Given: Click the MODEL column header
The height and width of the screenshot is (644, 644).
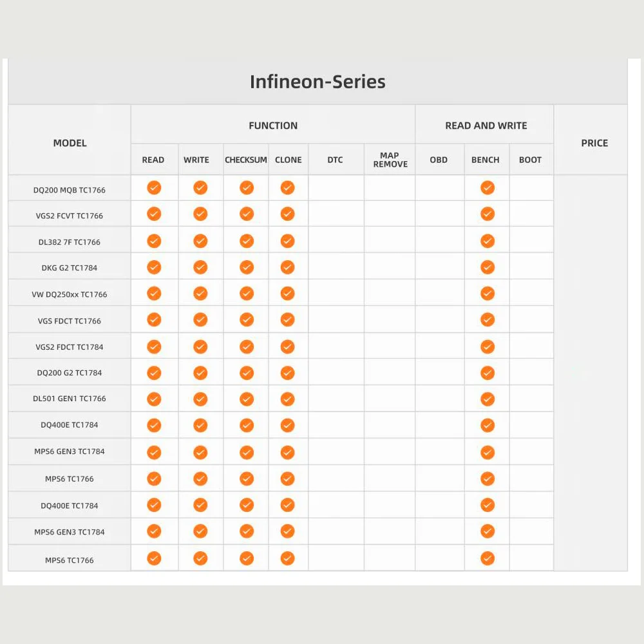Looking at the screenshot, I should 70,143.
